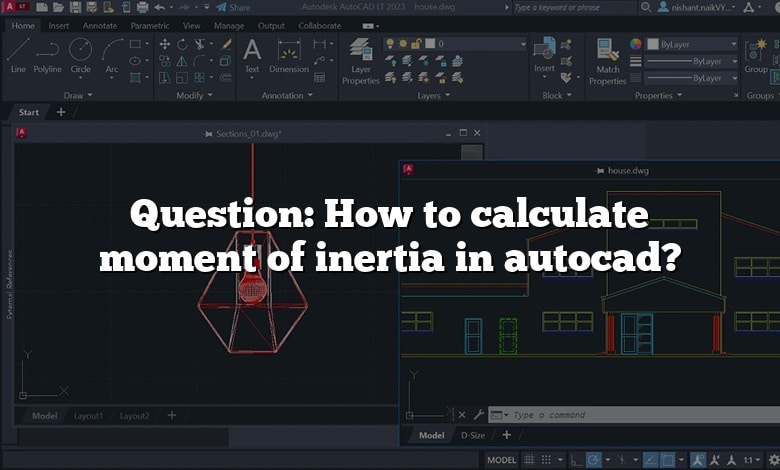The image size is (780, 470).
Task: Pick the Ellipse tool in Draw panel
Action: tap(135, 61)
